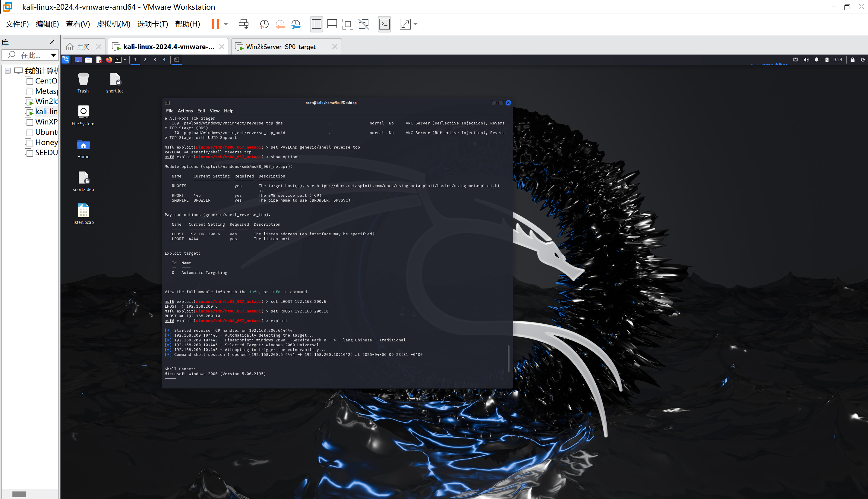Revert VM to previous snapshot icon
Screen dimensions: 868x499
(x=280, y=24)
